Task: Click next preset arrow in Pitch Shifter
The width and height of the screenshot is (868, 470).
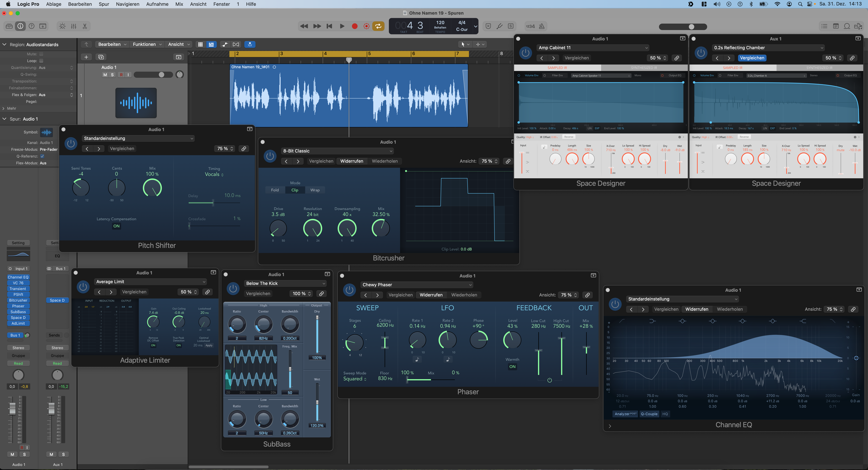Action: (99, 149)
